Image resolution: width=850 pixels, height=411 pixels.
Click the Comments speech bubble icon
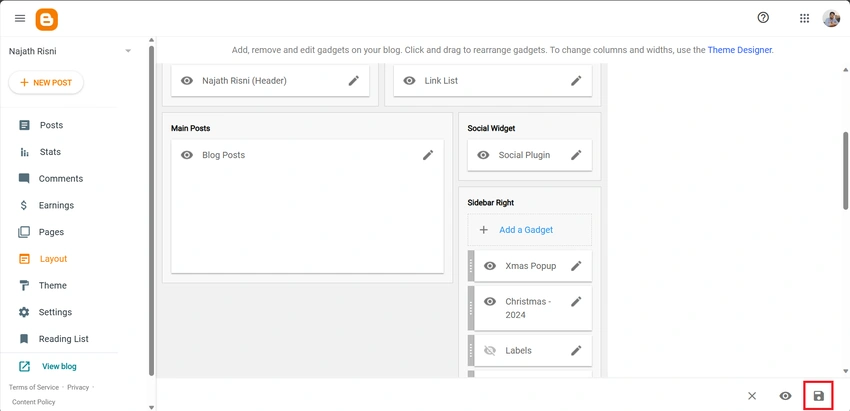[24, 178]
